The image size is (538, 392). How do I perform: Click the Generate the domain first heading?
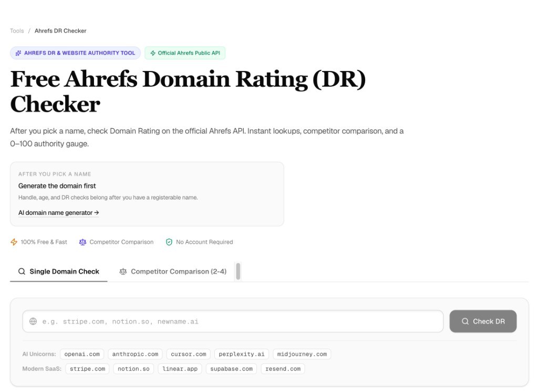57,186
